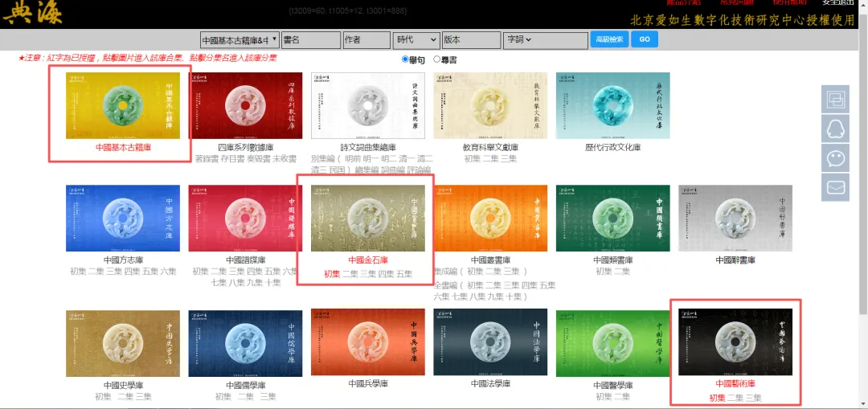
Task: Expand the 時代 dropdown
Action: [416, 40]
